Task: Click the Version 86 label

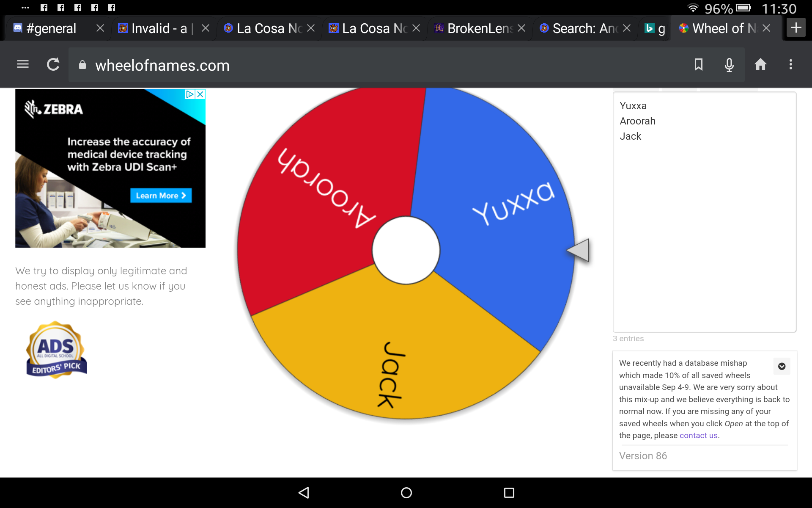Action: (643, 456)
